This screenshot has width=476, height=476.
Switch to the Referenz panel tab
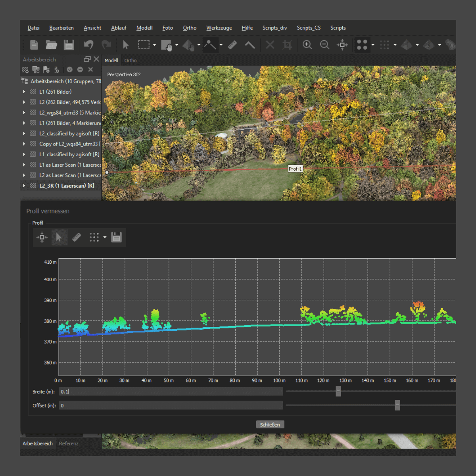[x=69, y=443]
